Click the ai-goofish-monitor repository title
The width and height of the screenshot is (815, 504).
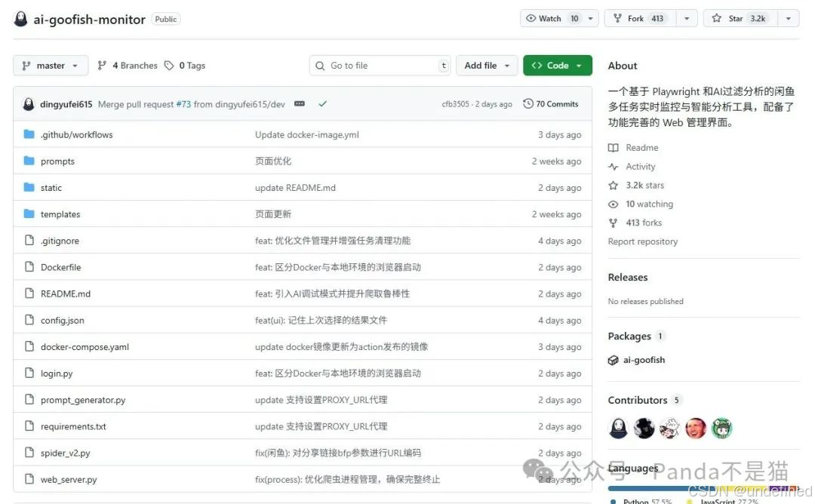(89, 19)
